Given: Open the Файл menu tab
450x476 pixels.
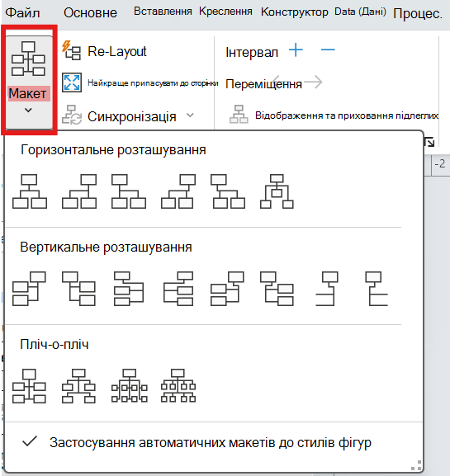Looking at the screenshot, I should [x=22, y=13].
